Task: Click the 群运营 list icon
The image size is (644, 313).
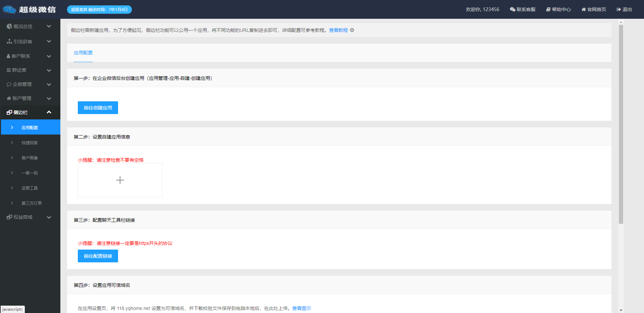Action: (x=9, y=70)
